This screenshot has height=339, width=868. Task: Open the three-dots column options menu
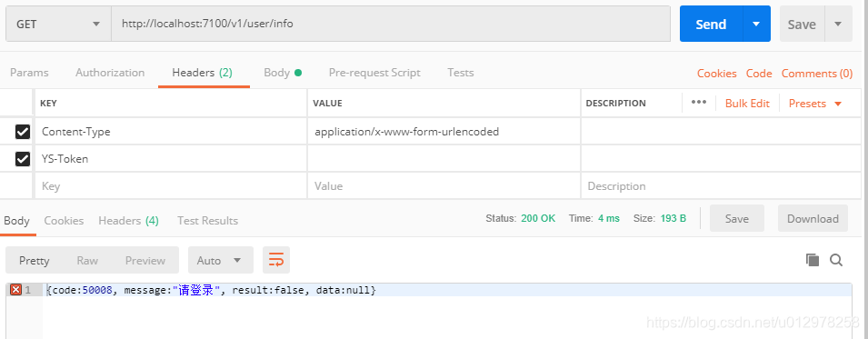click(x=699, y=103)
